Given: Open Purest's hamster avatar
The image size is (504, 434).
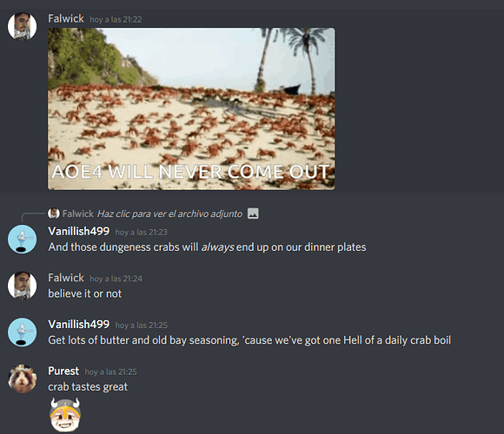Looking at the screenshot, I should pos(22,378).
